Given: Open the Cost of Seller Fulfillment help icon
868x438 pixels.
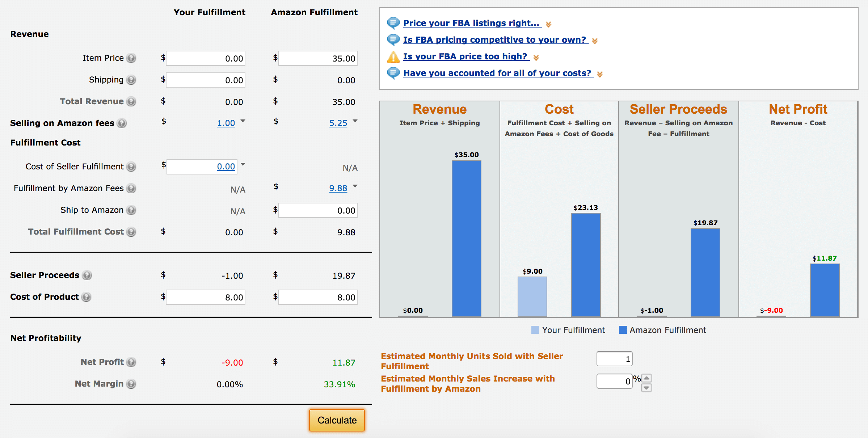Looking at the screenshot, I should click(131, 167).
